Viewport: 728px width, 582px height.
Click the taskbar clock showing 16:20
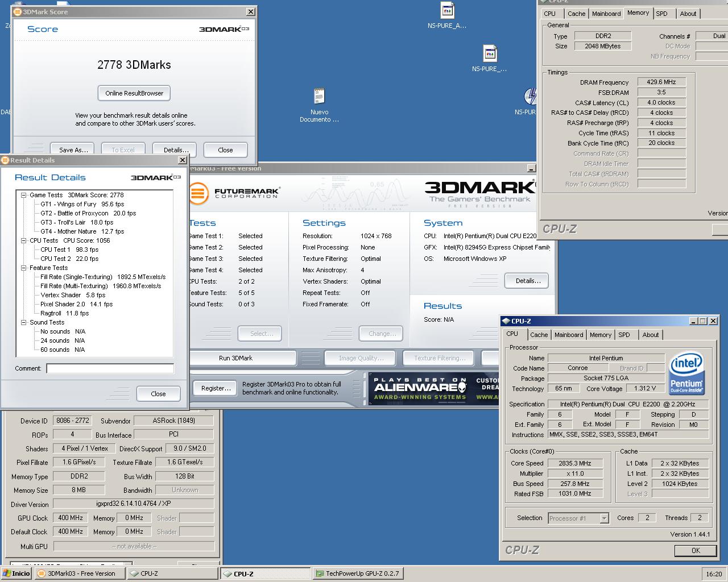point(714,574)
